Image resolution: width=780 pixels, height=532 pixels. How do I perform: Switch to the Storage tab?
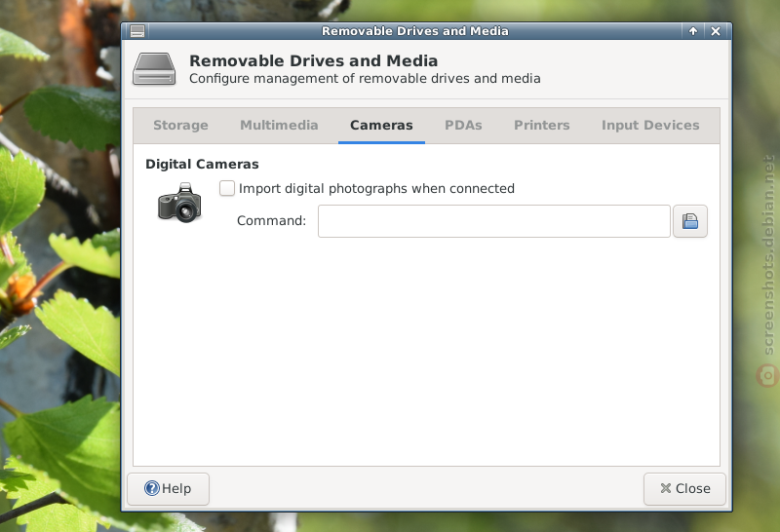pyautogui.click(x=180, y=126)
